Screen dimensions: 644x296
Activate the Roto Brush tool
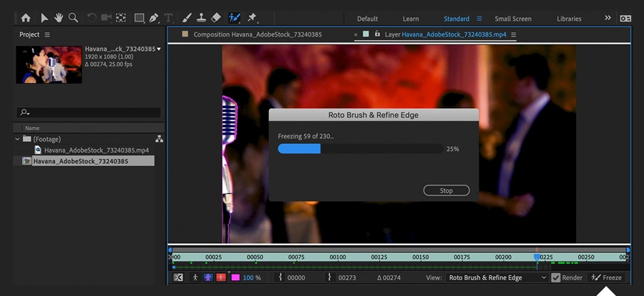[235, 18]
